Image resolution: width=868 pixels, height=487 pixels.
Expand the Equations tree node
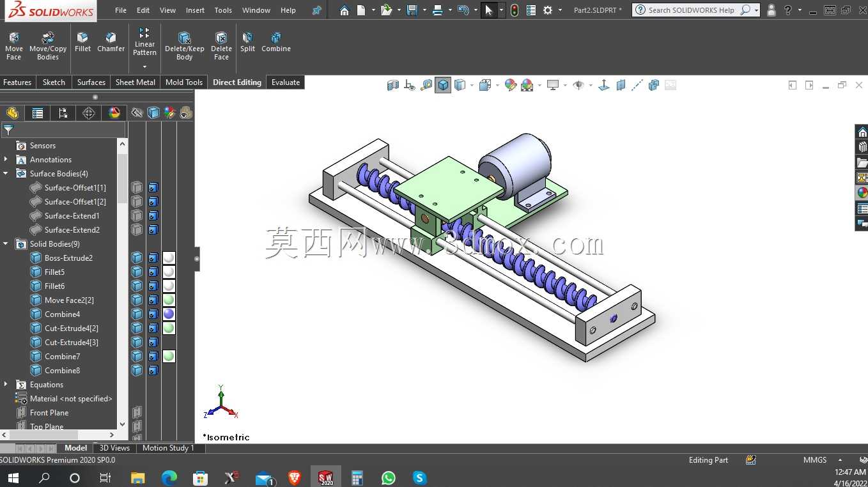point(6,384)
